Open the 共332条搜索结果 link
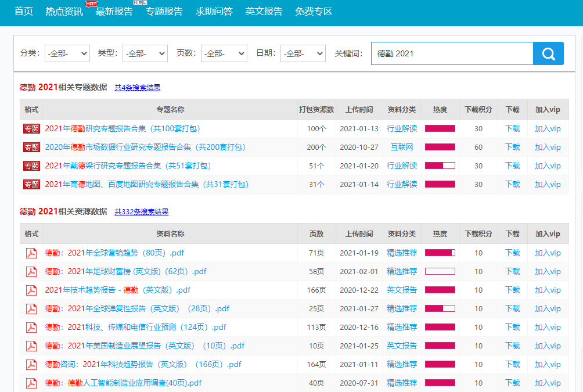 142,211
